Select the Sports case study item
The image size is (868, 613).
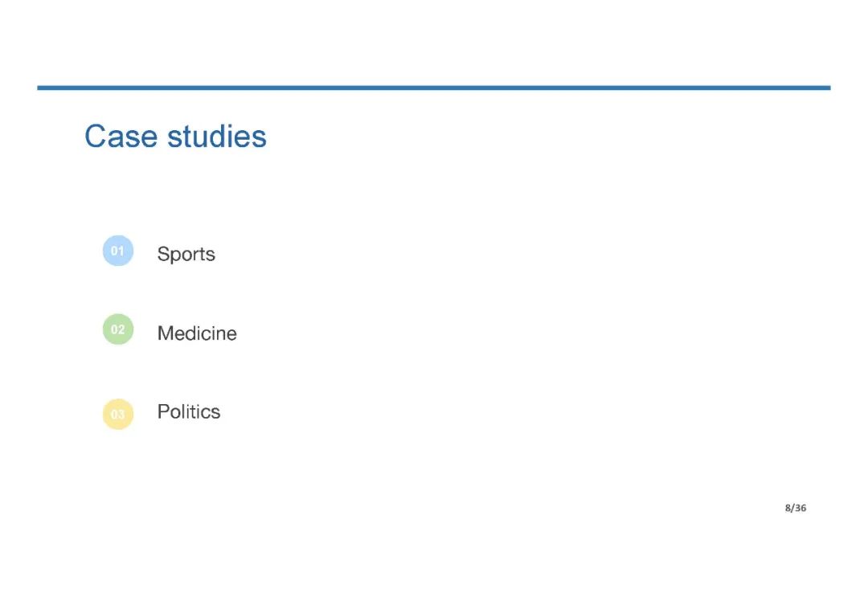186,254
